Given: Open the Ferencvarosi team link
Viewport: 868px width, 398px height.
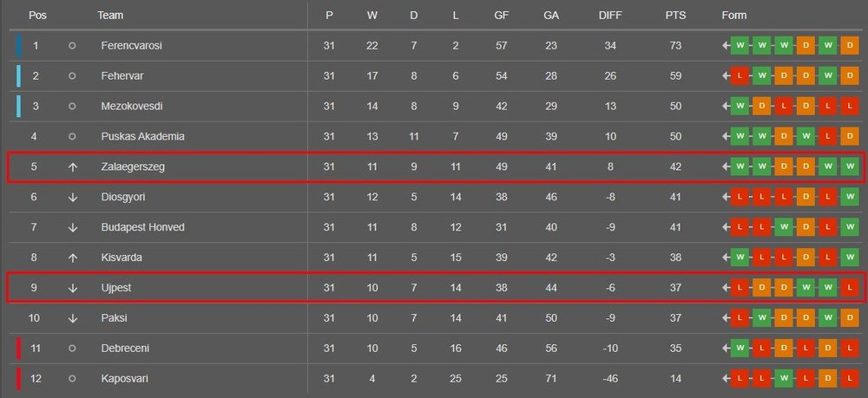Looking at the screenshot, I should click(x=131, y=45).
